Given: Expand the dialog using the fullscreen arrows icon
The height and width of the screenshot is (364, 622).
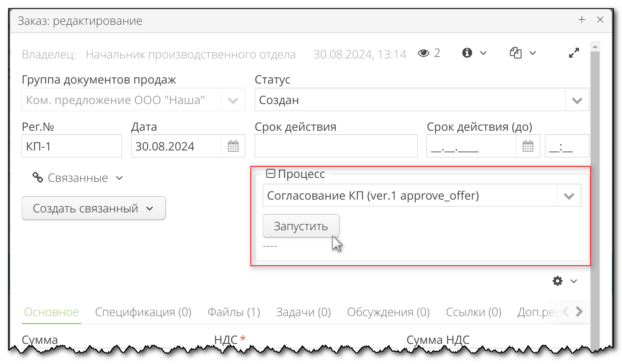Looking at the screenshot, I should tap(574, 53).
